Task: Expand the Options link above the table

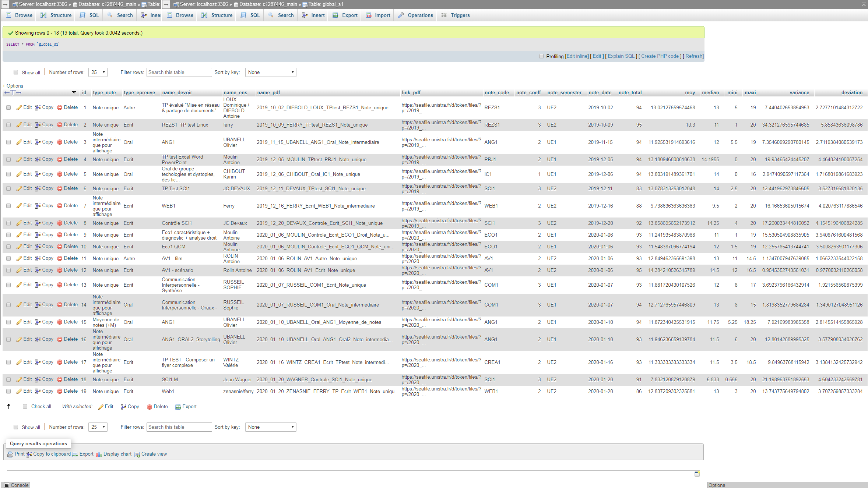Action: pos(13,86)
